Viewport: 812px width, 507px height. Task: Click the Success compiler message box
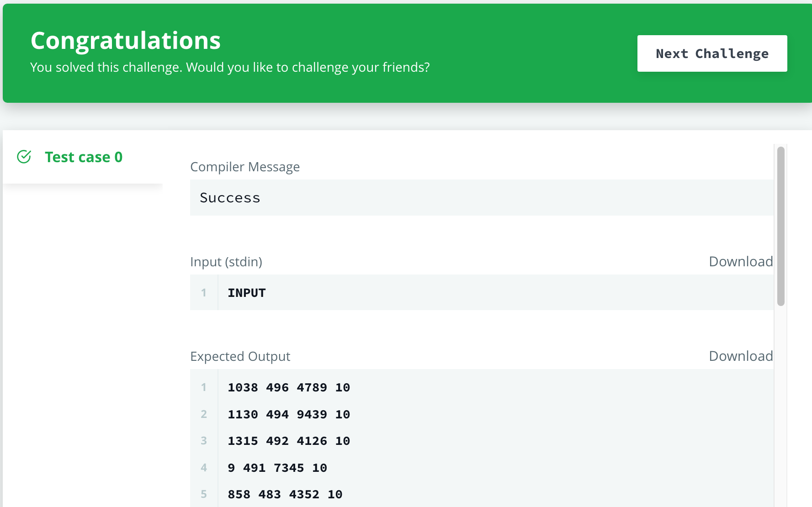tap(482, 198)
